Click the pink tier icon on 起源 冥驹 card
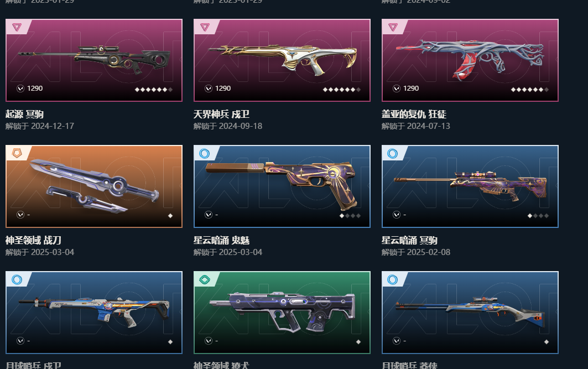This screenshot has height=369, width=588. (x=17, y=27)
